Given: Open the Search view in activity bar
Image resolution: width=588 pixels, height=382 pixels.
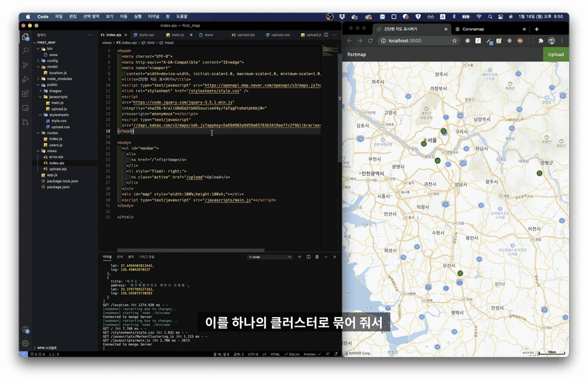Looking at the screenshot, I should pos(26,51).
